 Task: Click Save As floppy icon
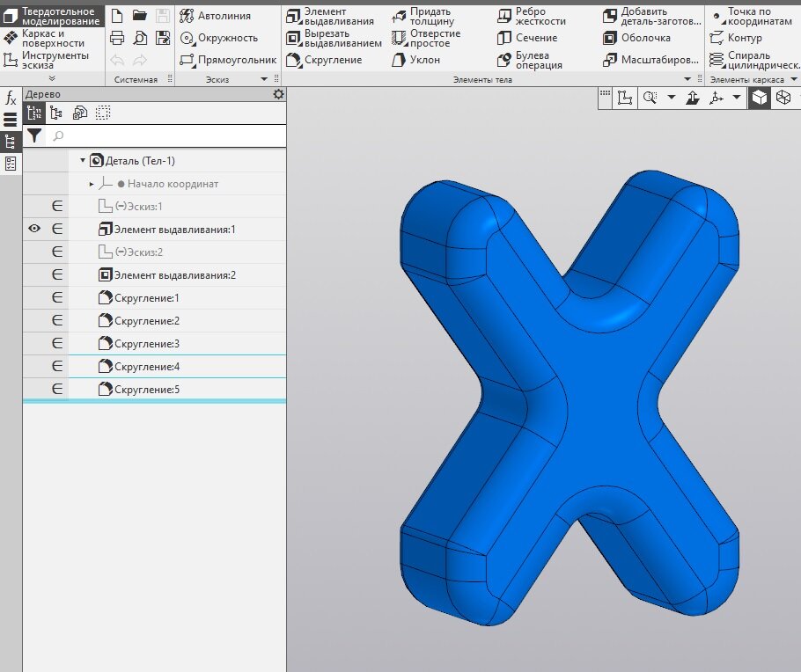(x=163, y=38)
